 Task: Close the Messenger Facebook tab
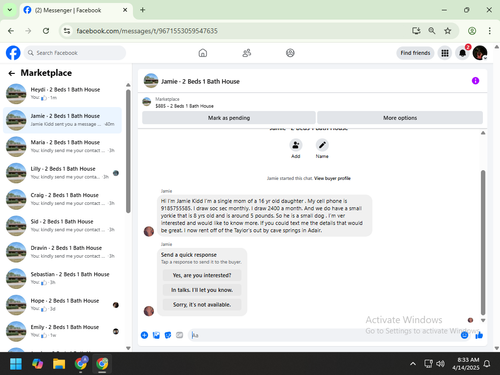pos(125,10)
